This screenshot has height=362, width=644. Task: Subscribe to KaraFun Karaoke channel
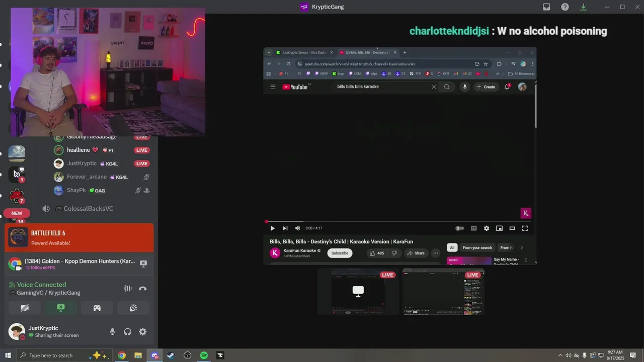[340, 253]
